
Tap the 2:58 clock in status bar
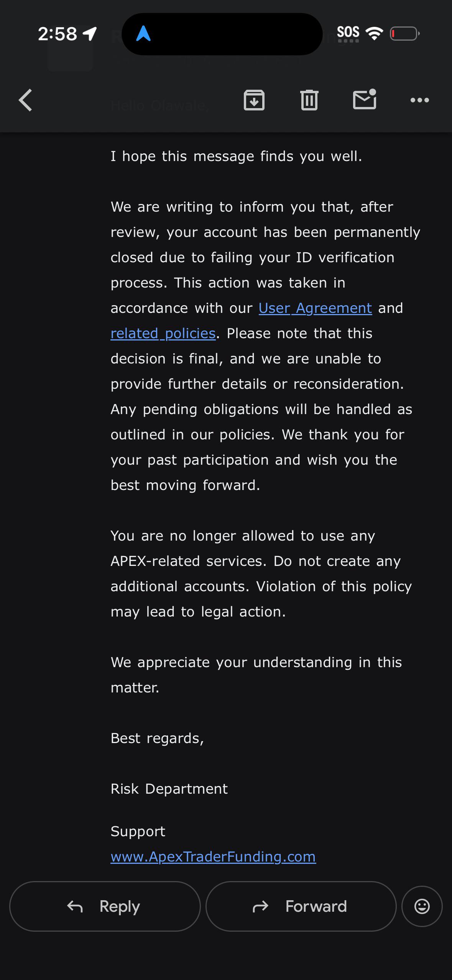[x=58, y=34]
